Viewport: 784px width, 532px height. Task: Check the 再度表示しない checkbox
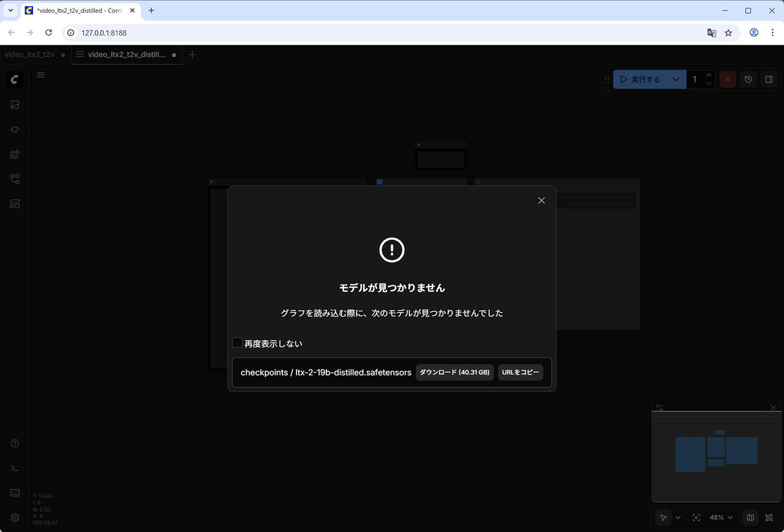[238, 343]
